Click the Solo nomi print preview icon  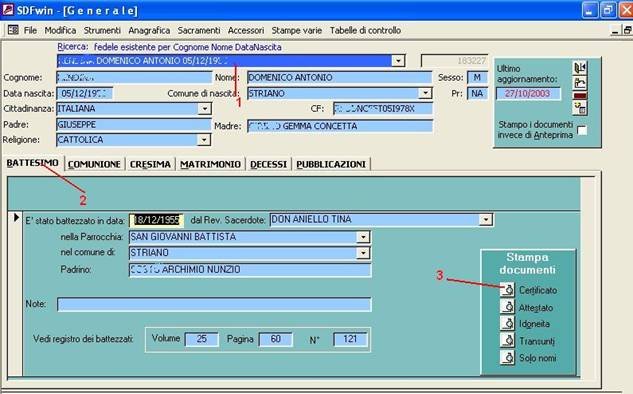click(x=507, y=357)
